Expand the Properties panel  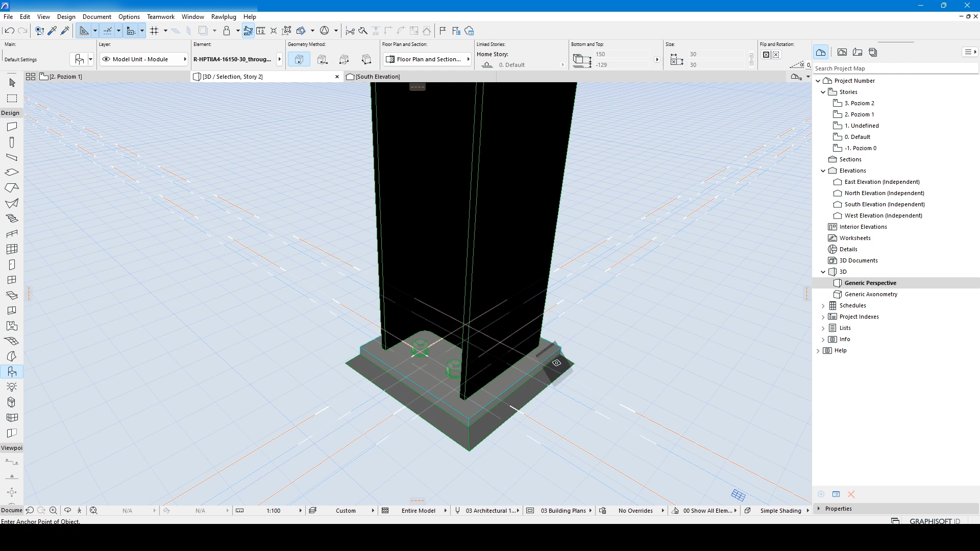(x=819, y=509)
